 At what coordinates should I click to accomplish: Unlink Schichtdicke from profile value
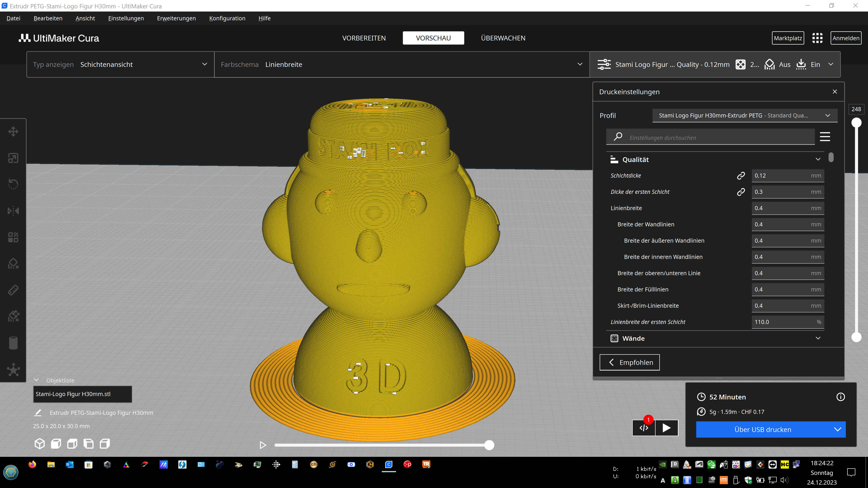(741, 175)
